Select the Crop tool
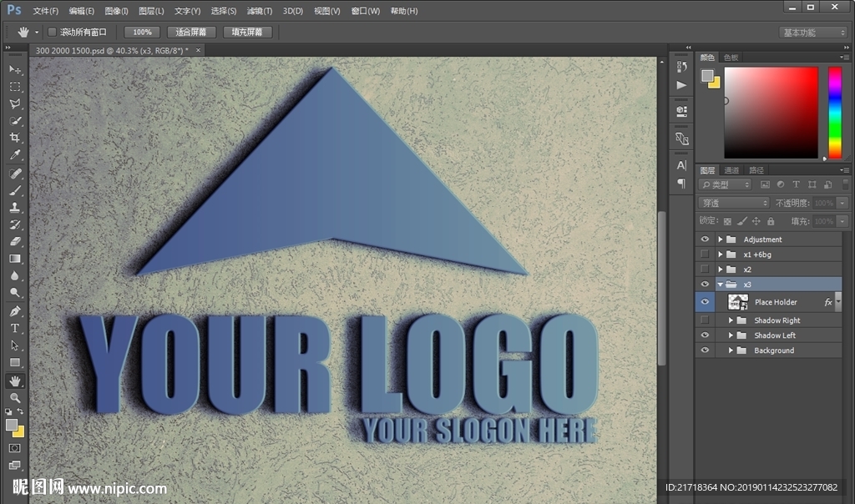Image resolution: width=855 pixels, height=504 pixels. tap(15, 138)
